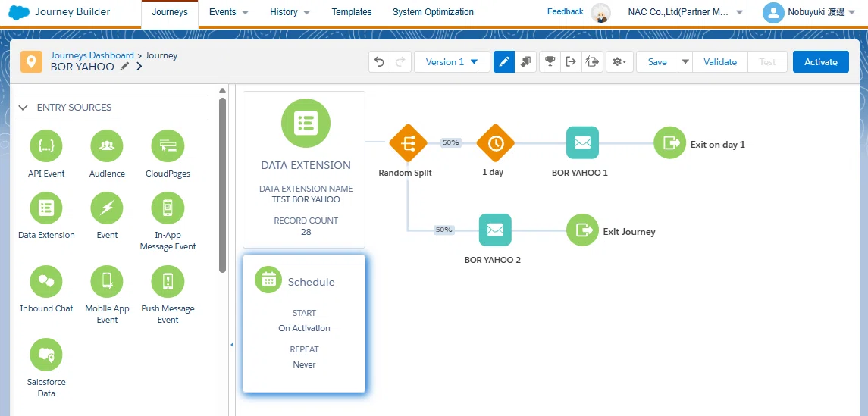Collapse the left sidebar panel arrow
Screen dimensions: 868x416
pyautogui.click(x=232, y=345)
